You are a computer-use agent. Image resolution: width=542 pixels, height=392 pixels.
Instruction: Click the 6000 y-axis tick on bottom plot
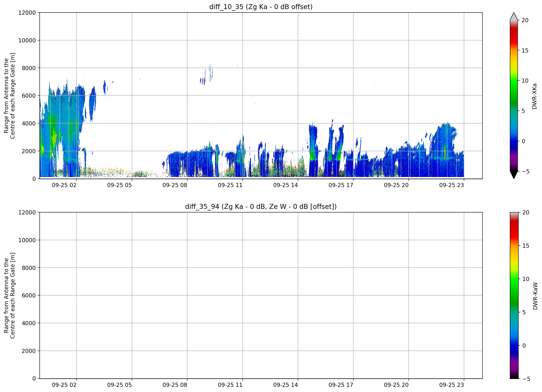pos(29,295)
